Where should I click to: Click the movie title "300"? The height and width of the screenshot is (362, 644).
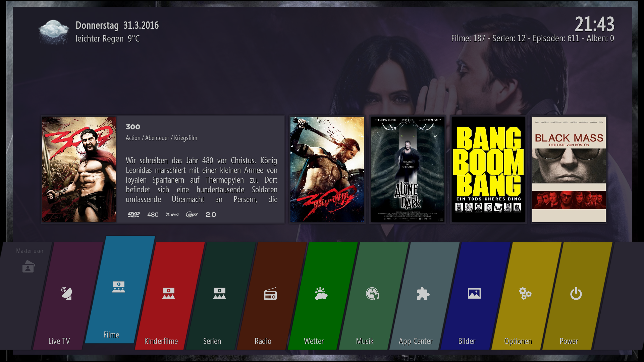(133, 127)
